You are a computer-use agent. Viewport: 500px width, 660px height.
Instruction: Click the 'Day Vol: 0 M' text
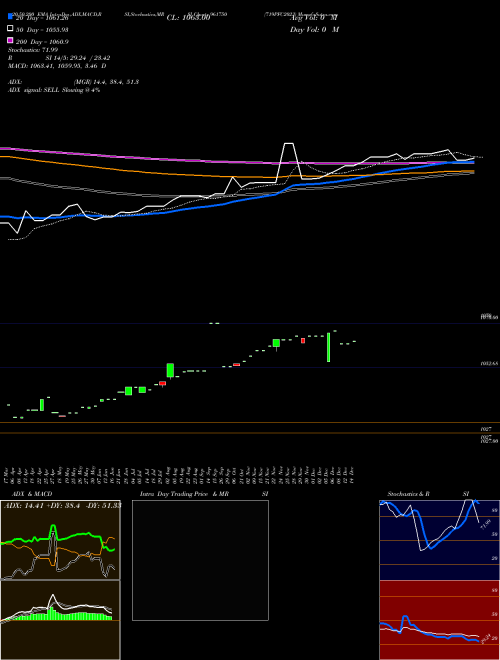tap(314, 30)
